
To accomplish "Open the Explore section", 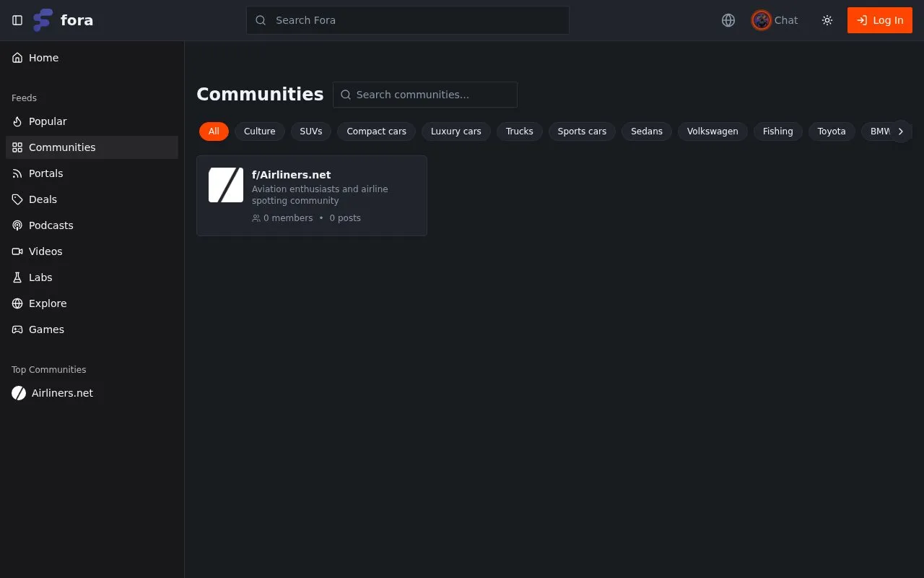I will click(92, 303).
